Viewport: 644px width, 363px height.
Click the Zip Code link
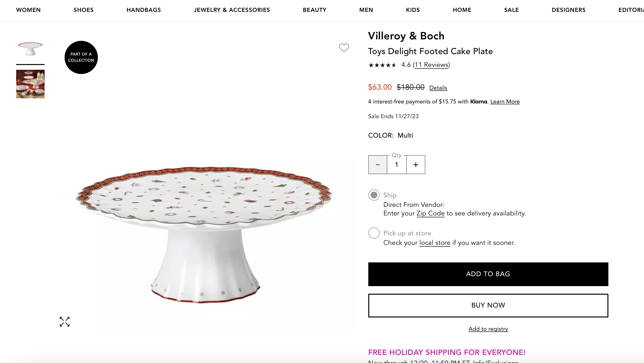tap(430, 213)
